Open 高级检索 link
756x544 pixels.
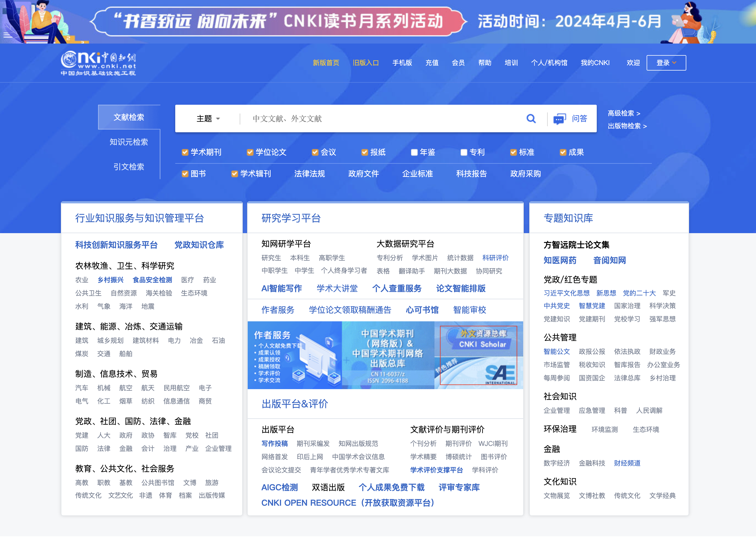[624, 113]
